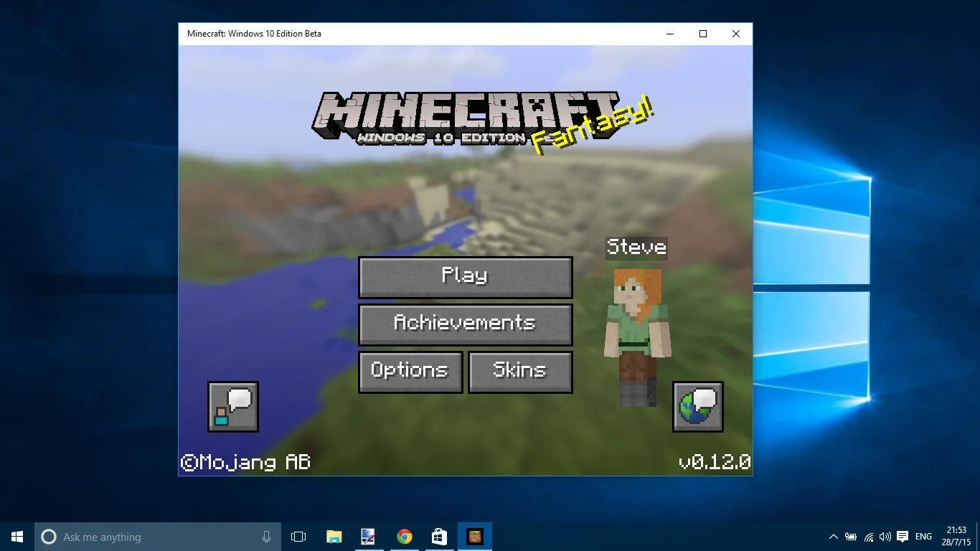Click the Cortana microphone icon
Image resolution: width=980 pixels, height=551 pixels.
pos(267,537)
